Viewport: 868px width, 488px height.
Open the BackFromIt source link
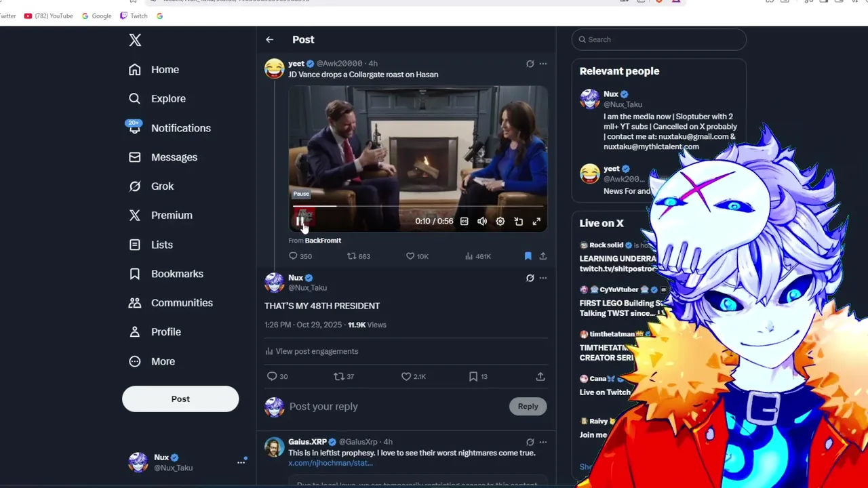tap(323, 240)
